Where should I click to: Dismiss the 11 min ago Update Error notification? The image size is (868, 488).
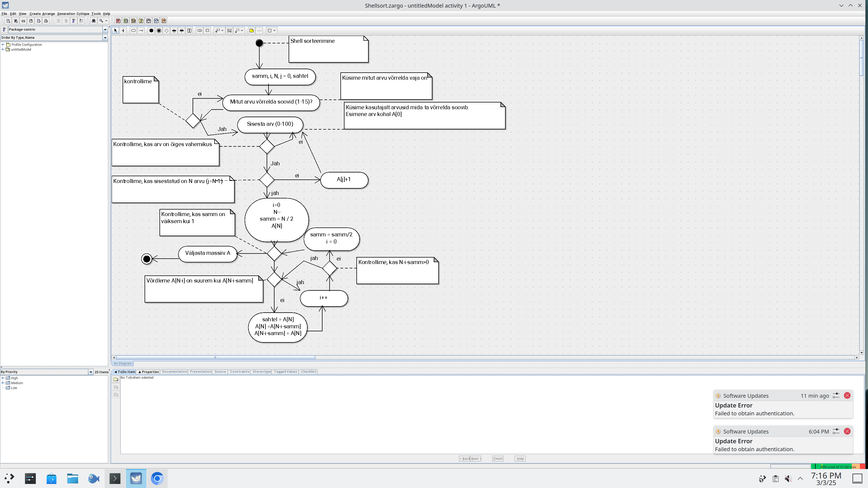coord(847,396)
